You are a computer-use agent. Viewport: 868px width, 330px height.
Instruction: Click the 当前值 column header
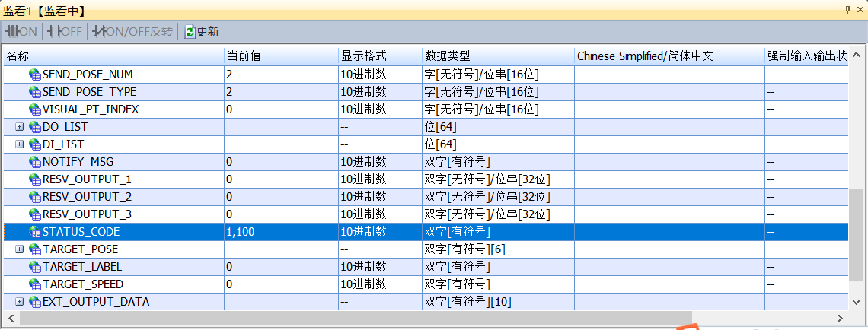281,56
